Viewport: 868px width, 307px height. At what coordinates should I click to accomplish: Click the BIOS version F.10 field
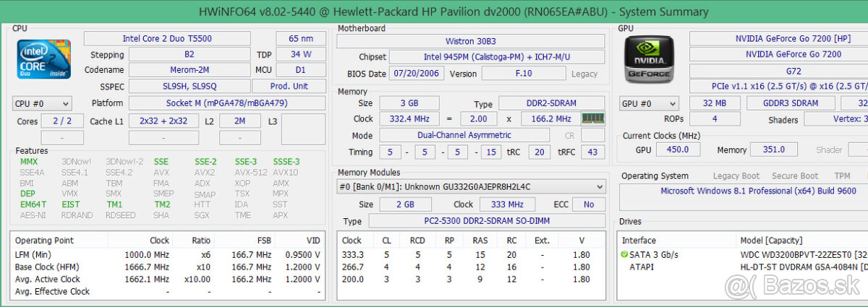coord(524,74)
